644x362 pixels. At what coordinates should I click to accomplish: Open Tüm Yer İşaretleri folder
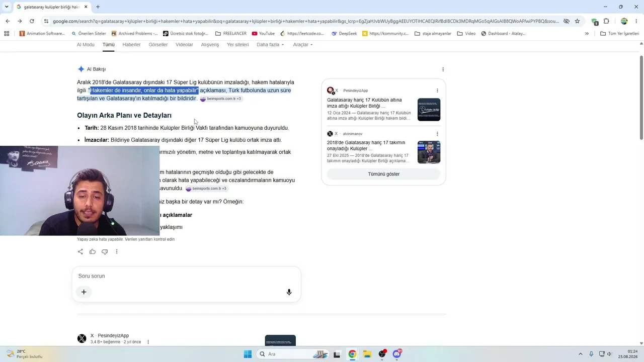point(620,34)
